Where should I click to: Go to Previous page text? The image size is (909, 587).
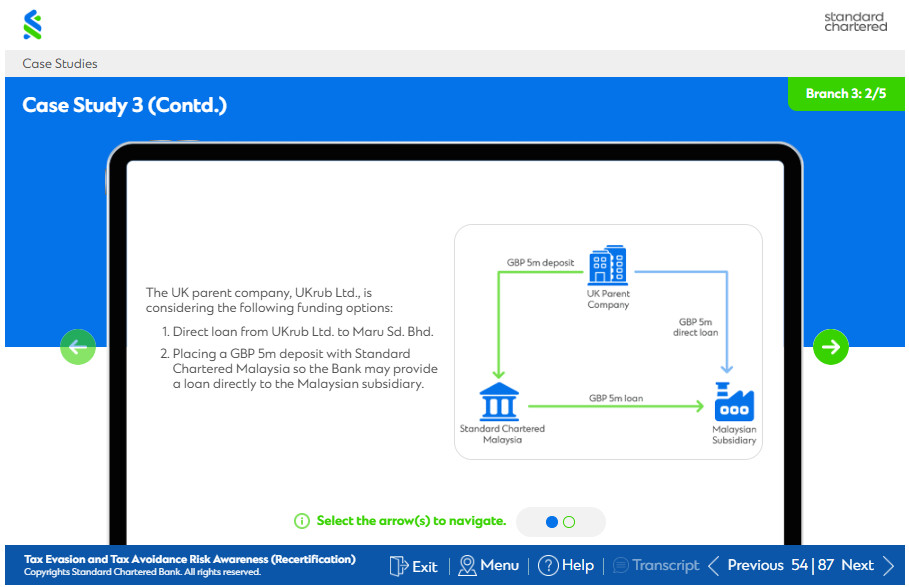[755, 565]
